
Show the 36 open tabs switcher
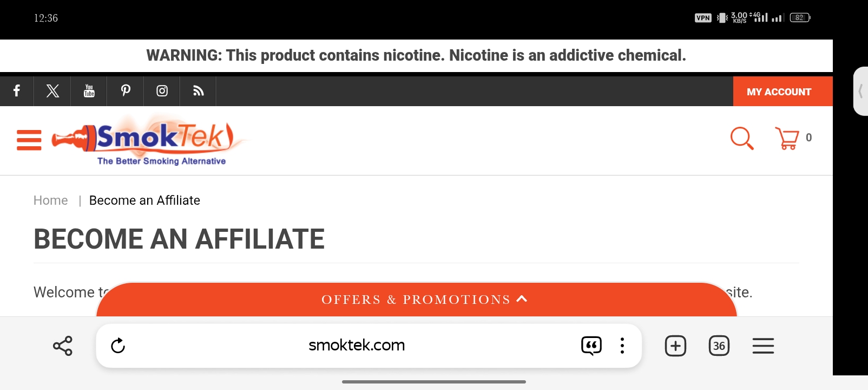click(719, 346)
